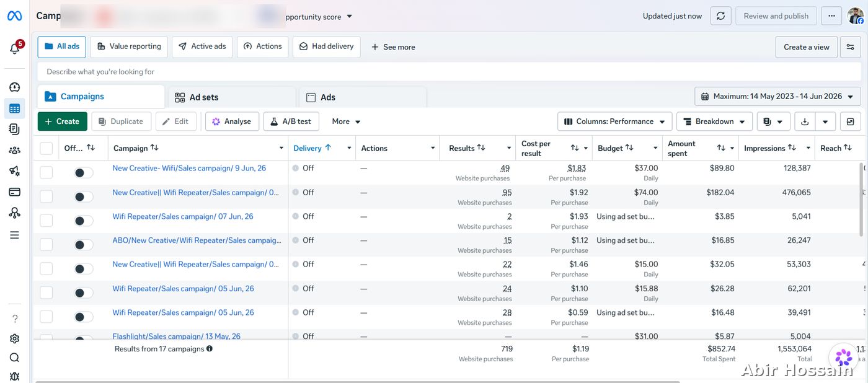Click the refresh data icon
This screenshot has height=383, width=868.
coord(720,16)
